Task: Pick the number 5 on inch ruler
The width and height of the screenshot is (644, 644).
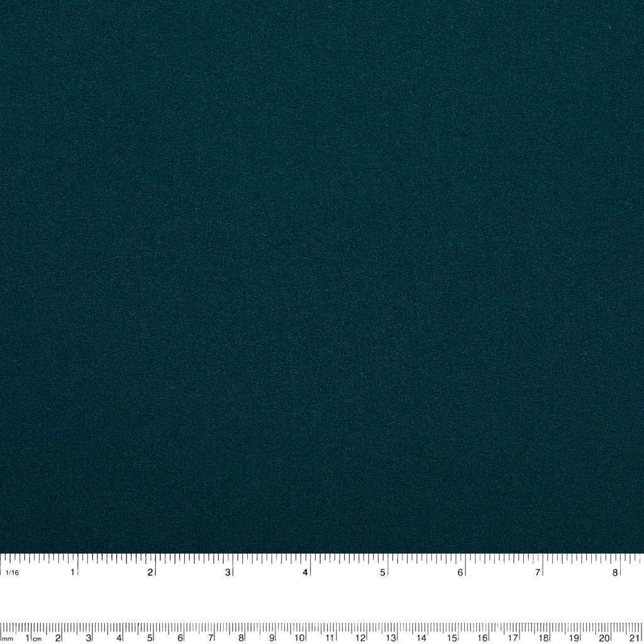Action: [382, 572]
